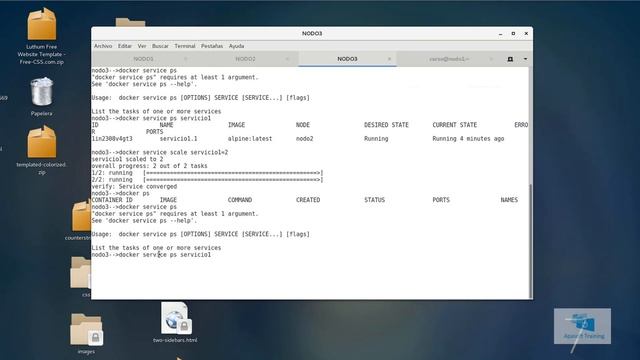Open the tab list dropdown arrow
Screen dimensions: 640x360
click(x=525, y=59)
